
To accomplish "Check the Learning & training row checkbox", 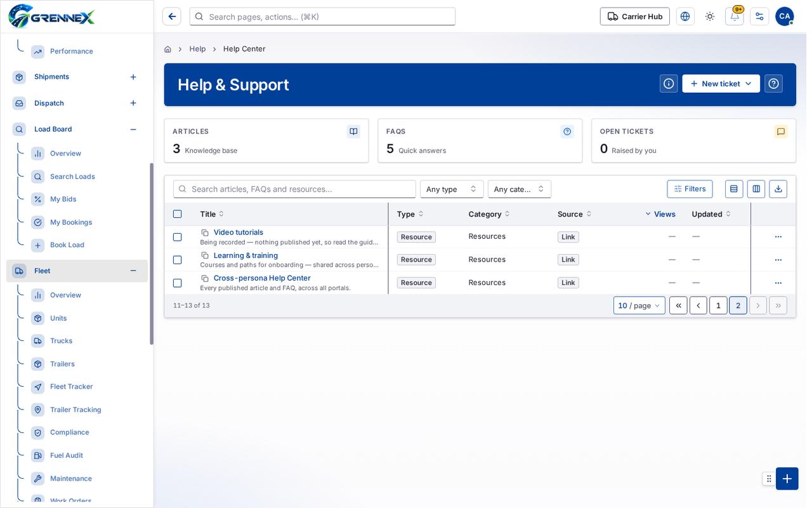I will pos(178,260).
